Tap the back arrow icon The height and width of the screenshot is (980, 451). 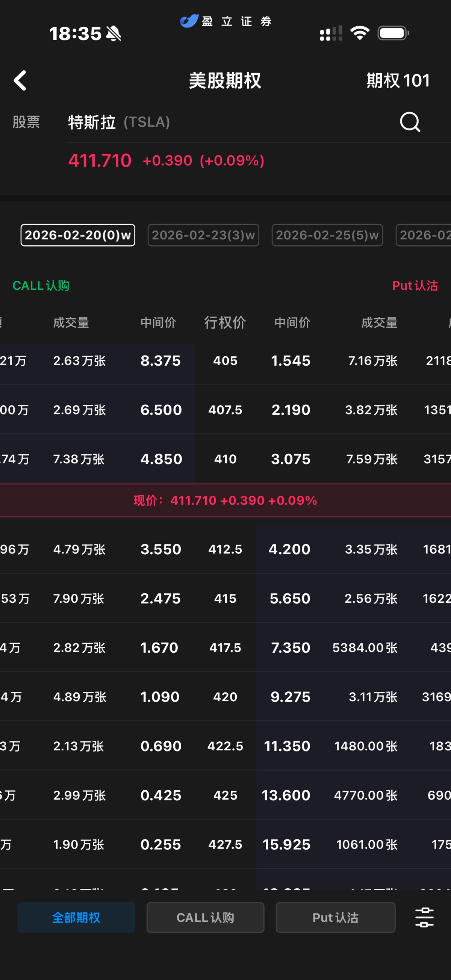(20, 80)
